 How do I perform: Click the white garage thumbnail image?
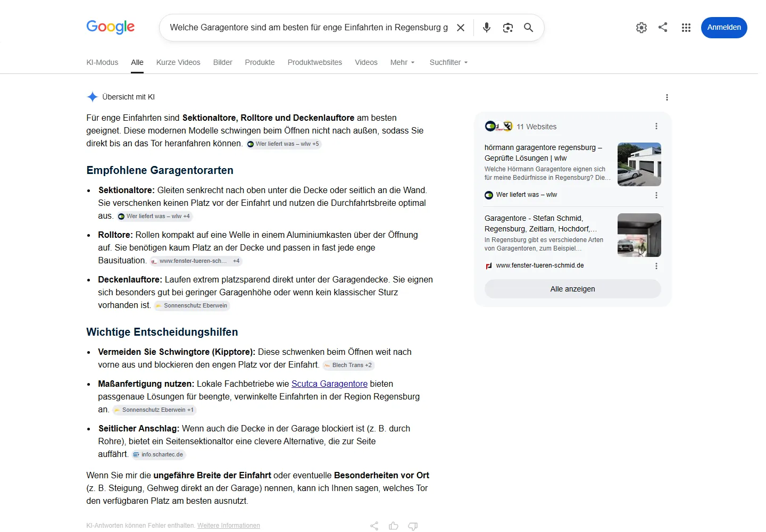point(639,164)
